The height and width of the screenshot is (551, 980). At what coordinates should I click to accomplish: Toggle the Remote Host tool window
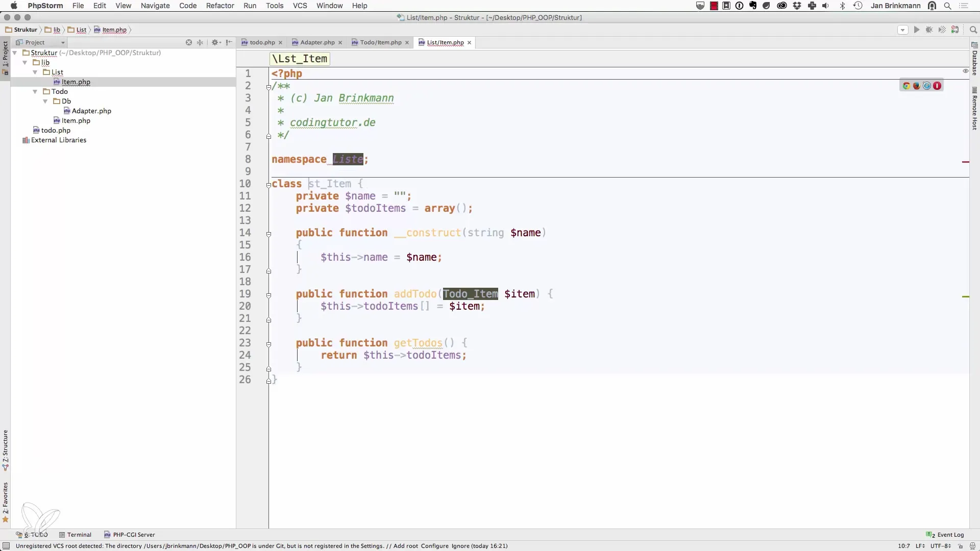(x=974, y=108)
